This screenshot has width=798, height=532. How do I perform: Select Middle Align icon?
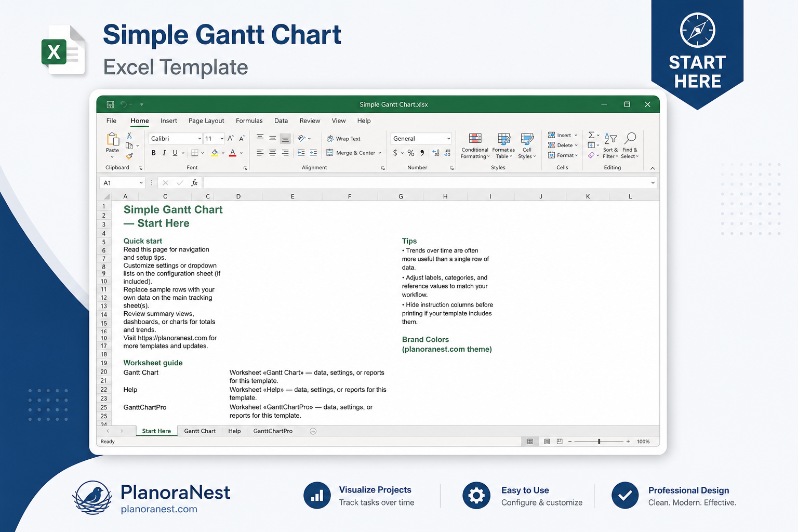pos(272,138)
